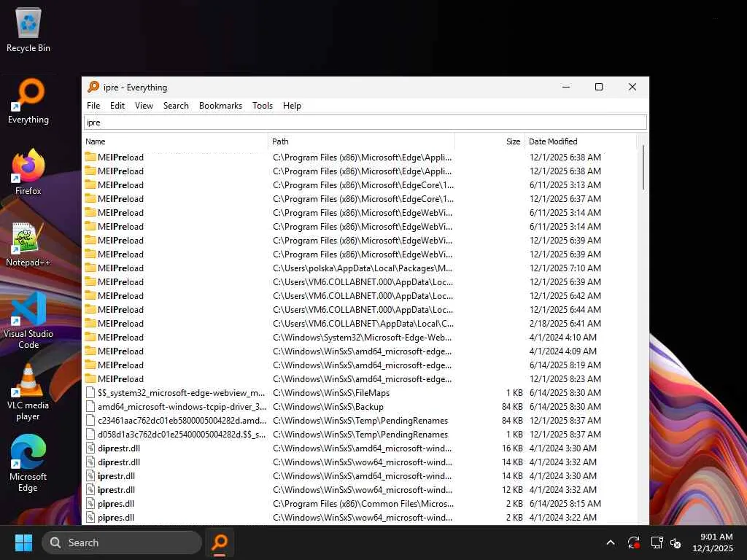747x560 pixels.
Task: Launch Everything from the desktop shortcut
Action: pos(28,101)
